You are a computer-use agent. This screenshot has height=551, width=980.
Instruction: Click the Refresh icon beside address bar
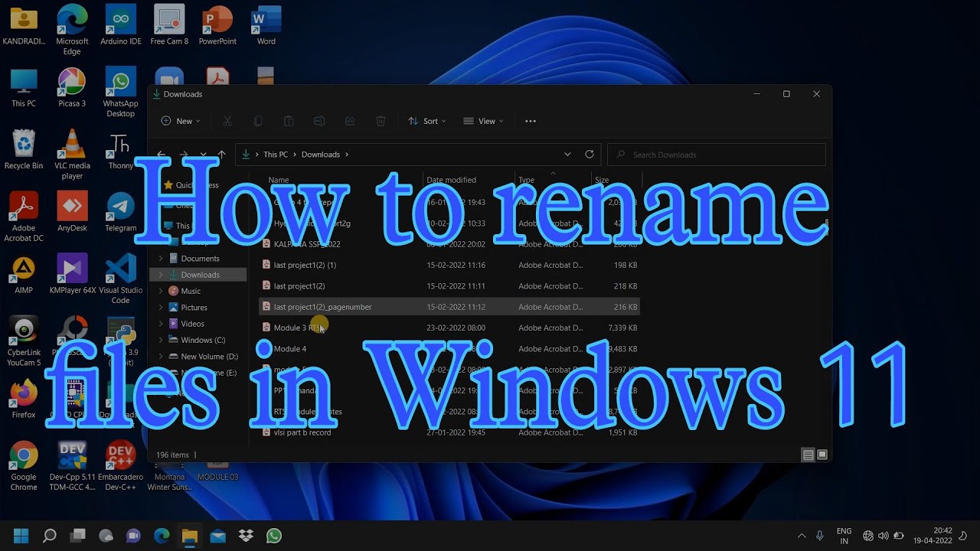pos(590,154)
